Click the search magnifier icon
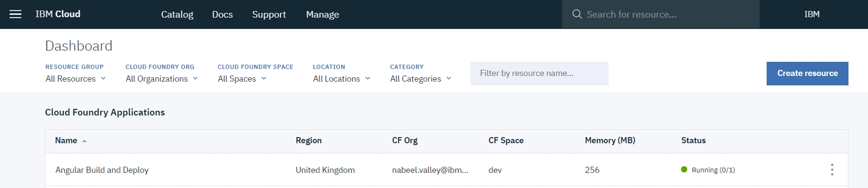868x188 pixels. tap(577, 14)
